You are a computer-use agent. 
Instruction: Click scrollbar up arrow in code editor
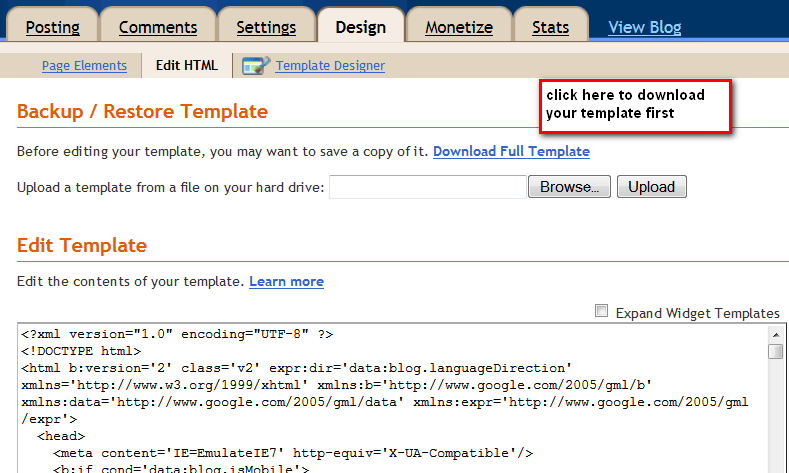tap(775, 335)
